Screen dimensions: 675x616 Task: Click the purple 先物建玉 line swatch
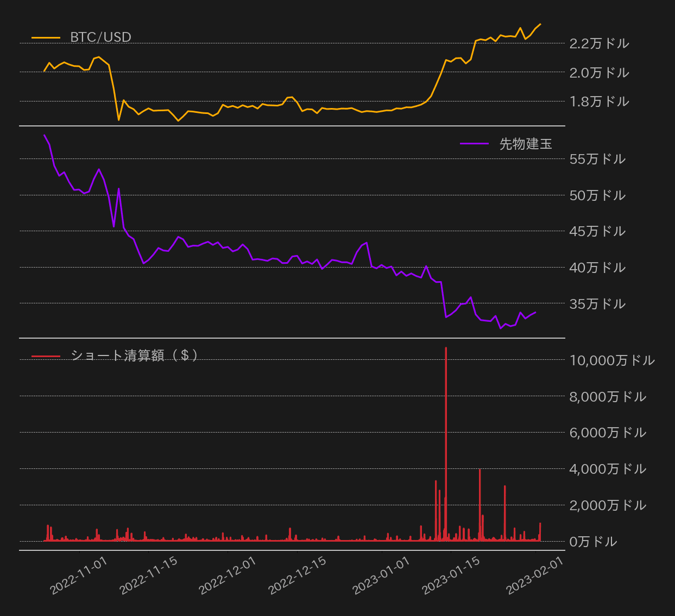point(474,144)
